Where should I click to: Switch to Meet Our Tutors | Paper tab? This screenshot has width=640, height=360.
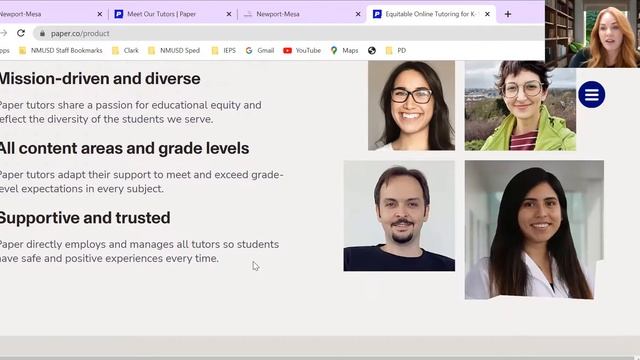(x=172, y=14)
